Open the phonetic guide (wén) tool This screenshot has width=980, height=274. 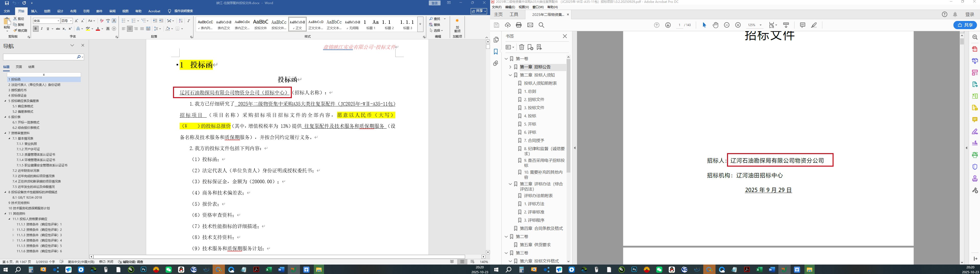pos(108,20)
